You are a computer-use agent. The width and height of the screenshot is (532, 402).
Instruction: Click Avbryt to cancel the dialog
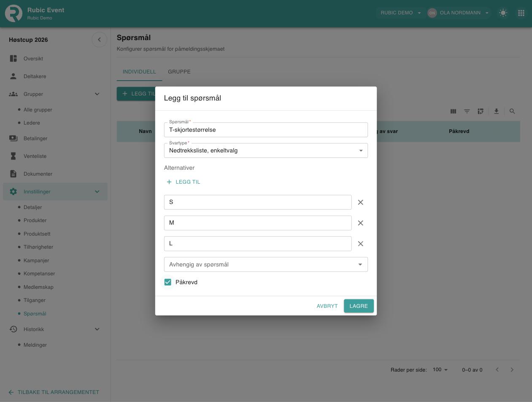[x=327, y=306]
